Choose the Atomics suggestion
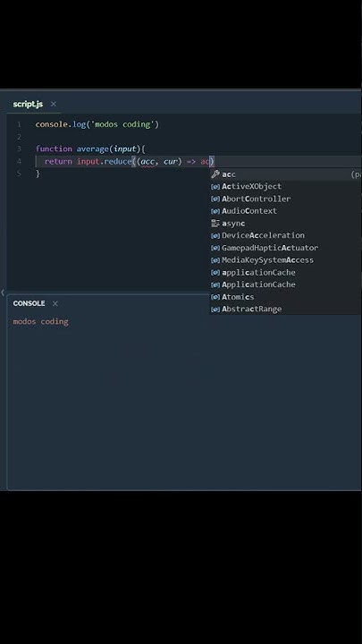This screenshot has width=362, height=644. click(x=286, y=297)
